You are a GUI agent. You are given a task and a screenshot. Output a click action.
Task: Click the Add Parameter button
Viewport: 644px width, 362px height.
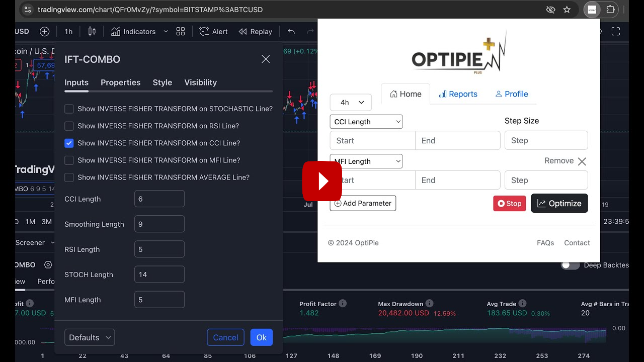[363, 203]
